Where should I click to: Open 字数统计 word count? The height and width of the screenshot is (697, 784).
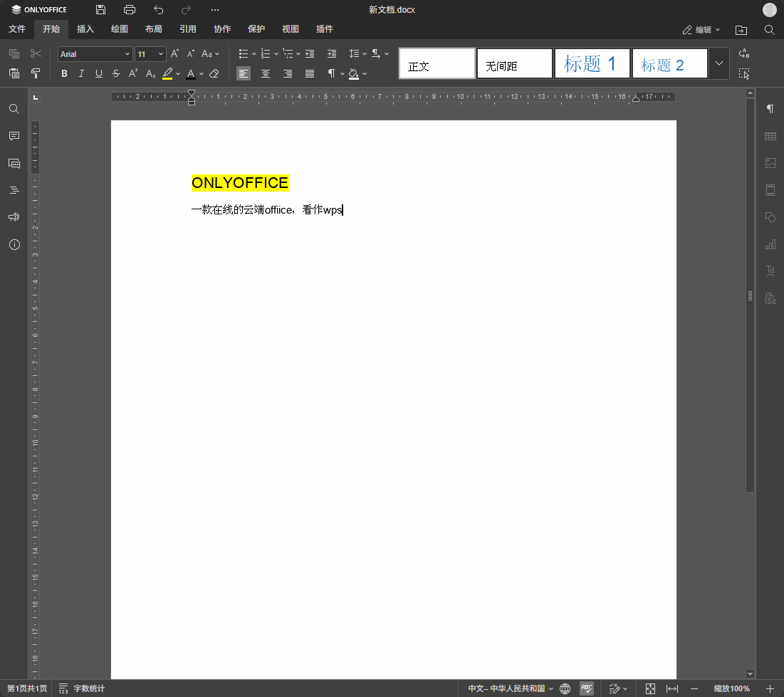pos(81,688)
